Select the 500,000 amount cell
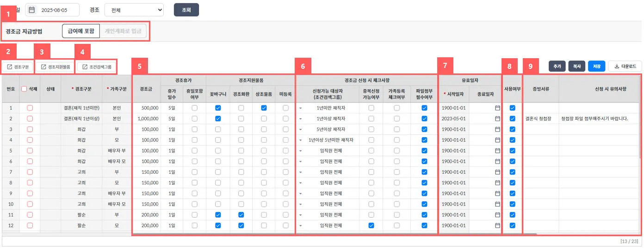The image size is (644, 249). pos(147,108)
